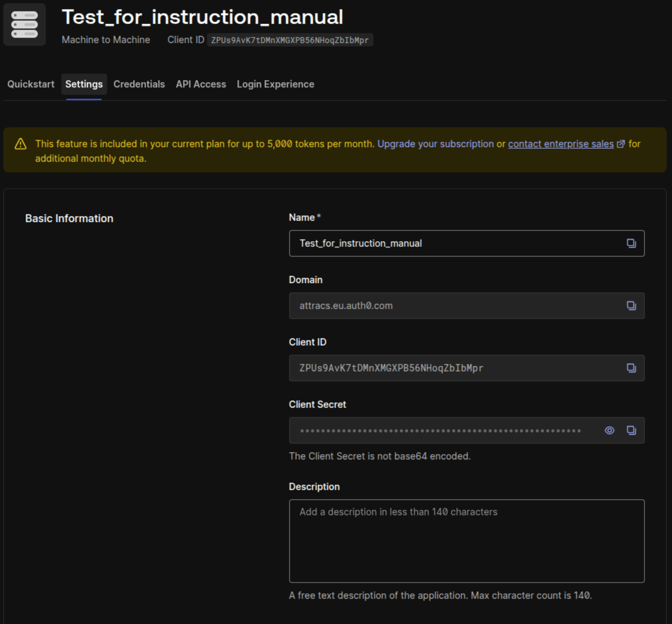Open the API Access tab
The height and width of the screenshot is (624, 672).
[x=201, y=84]
